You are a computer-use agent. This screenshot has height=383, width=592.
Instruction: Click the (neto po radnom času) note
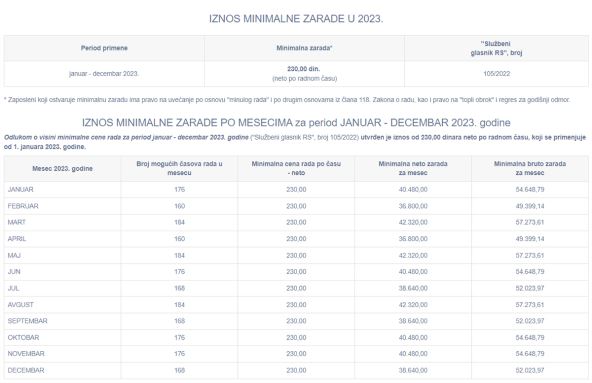click(x=304, y=78)
